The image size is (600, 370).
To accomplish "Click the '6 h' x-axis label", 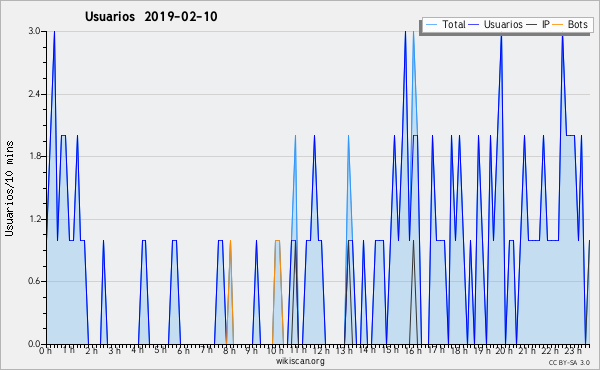I will pyautogui.click(x=183, y=350).
